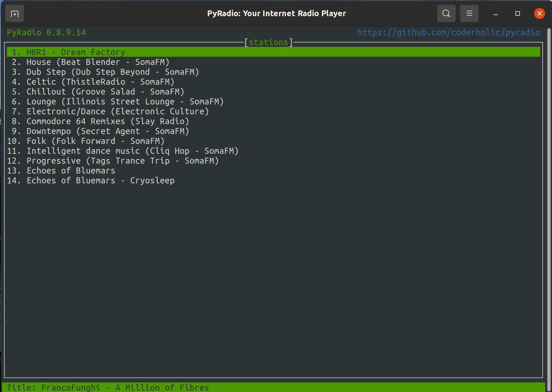The height and width of the screenshot is (392, 552).
Task: Open the terminal search tool
Action: 446,13
